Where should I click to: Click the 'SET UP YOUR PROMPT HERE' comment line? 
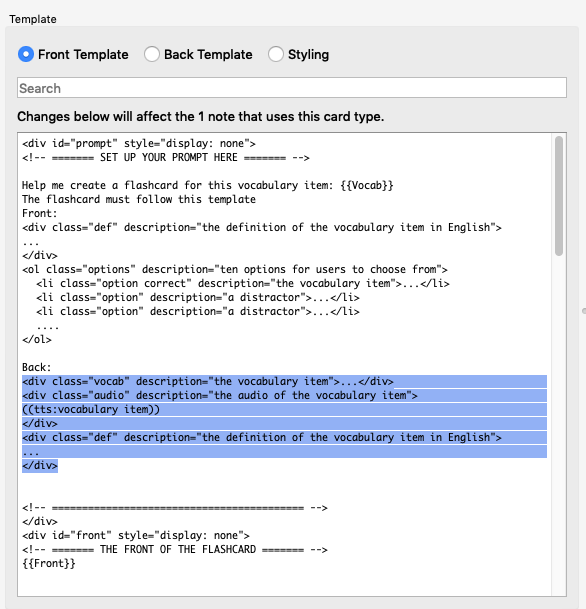click(166, 157)
